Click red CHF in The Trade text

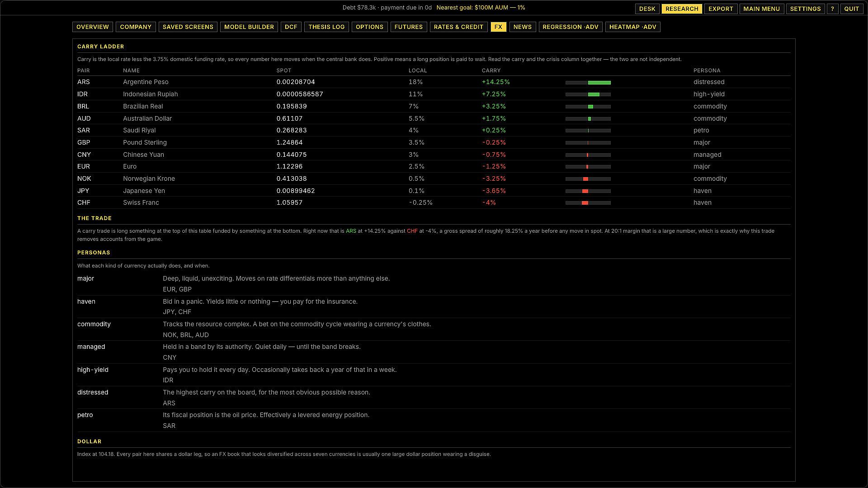[412, 231]
